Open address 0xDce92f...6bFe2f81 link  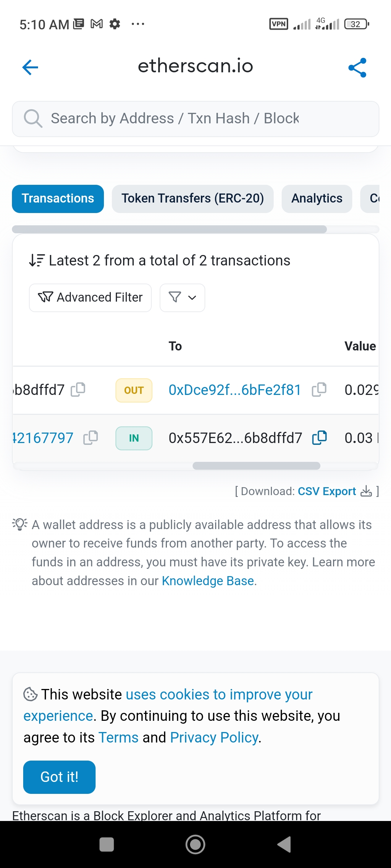click(x=235, y=390)
